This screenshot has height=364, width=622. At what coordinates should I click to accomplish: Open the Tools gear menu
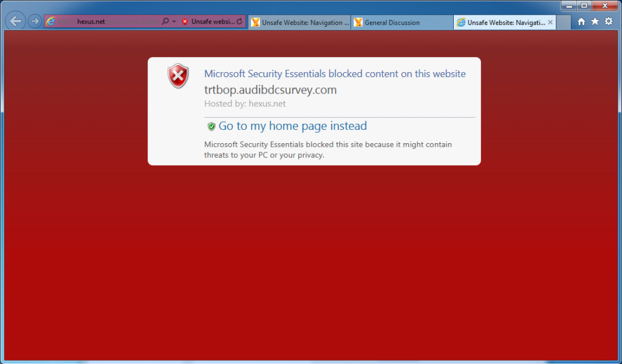tap(609, 21)
